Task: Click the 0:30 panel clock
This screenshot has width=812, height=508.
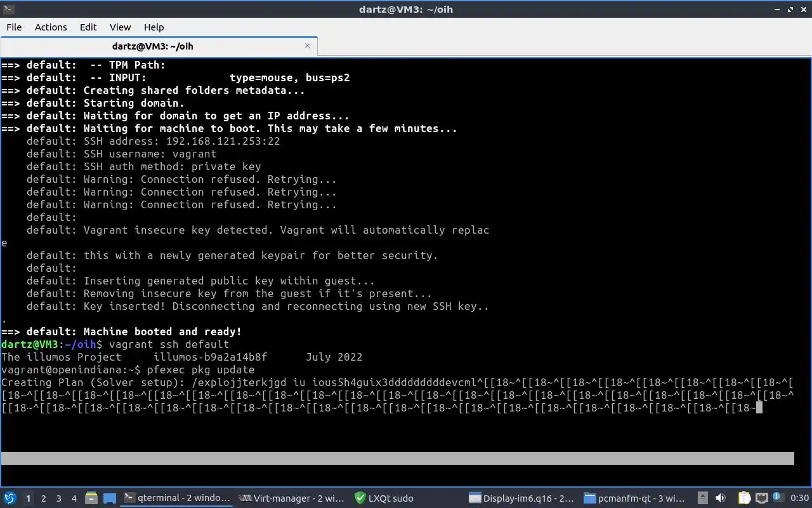Action: [x=799, y=498]
